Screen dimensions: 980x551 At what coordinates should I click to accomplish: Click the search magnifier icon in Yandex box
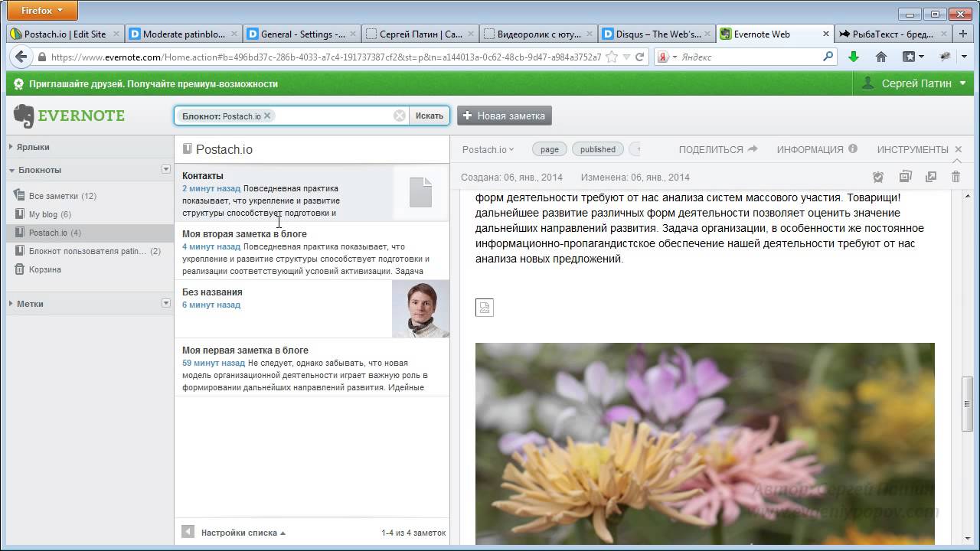828,57
